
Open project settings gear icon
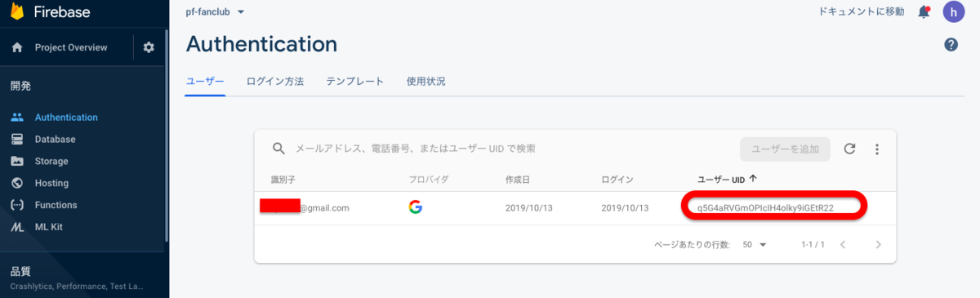(x=149, y=47)
